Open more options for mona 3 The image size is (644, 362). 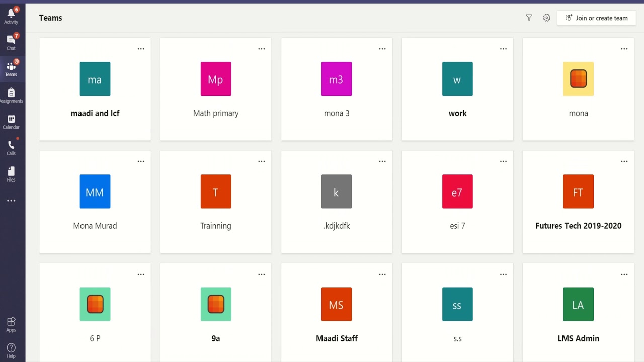click(382, 49)
